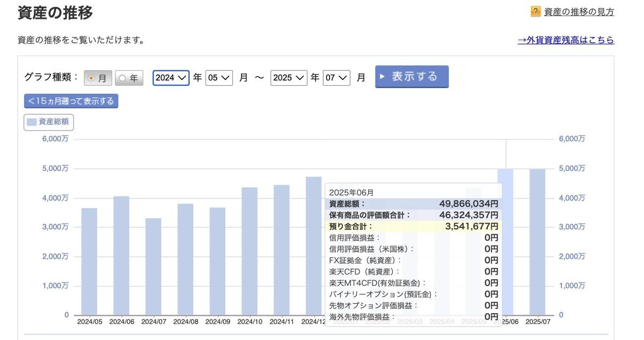
Task: Click the 資産総額 legend color swatch
Action: click(x=32, y=122)
